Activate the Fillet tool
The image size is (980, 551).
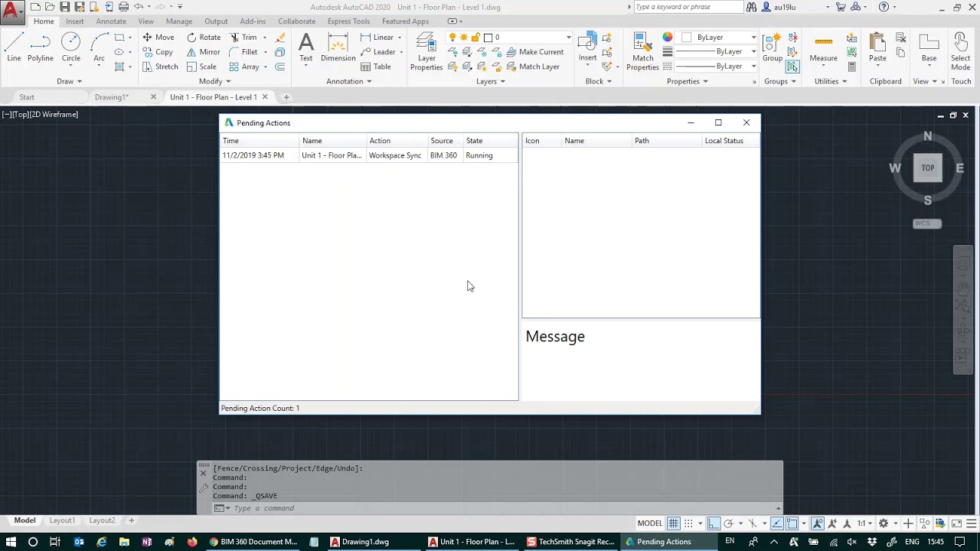[243, 52]
